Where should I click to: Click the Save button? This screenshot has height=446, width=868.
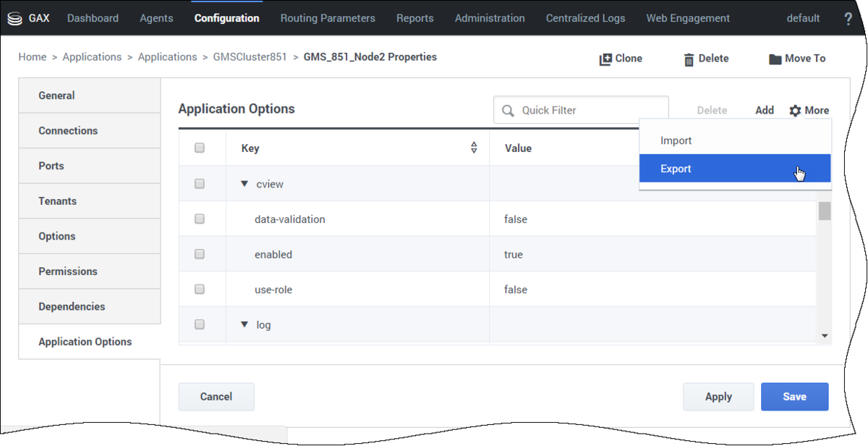coord(794,397)
